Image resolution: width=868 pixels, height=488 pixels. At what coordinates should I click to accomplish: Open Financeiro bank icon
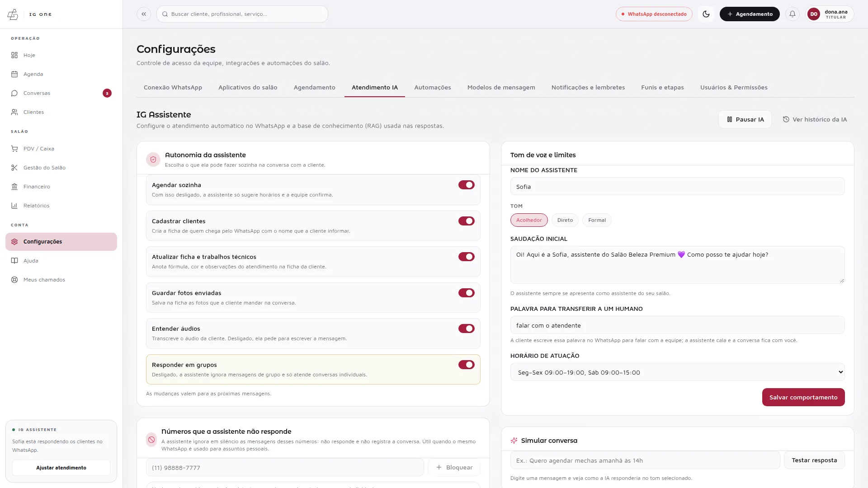pos(14,187)
